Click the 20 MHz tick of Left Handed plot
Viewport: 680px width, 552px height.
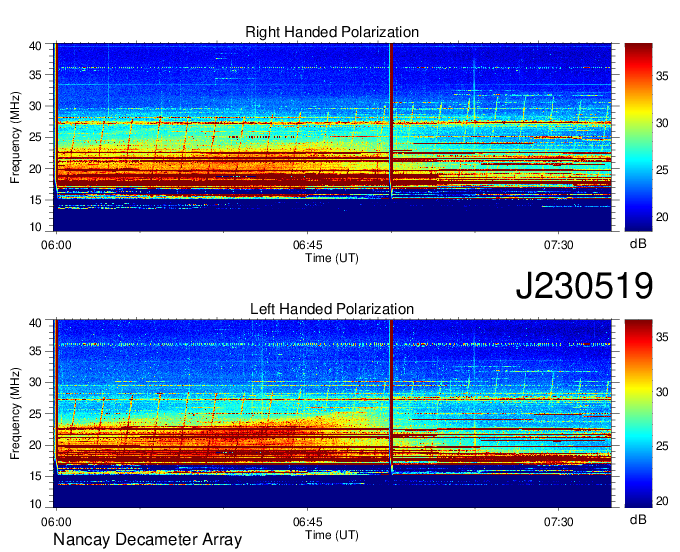[x=35, y=445]
